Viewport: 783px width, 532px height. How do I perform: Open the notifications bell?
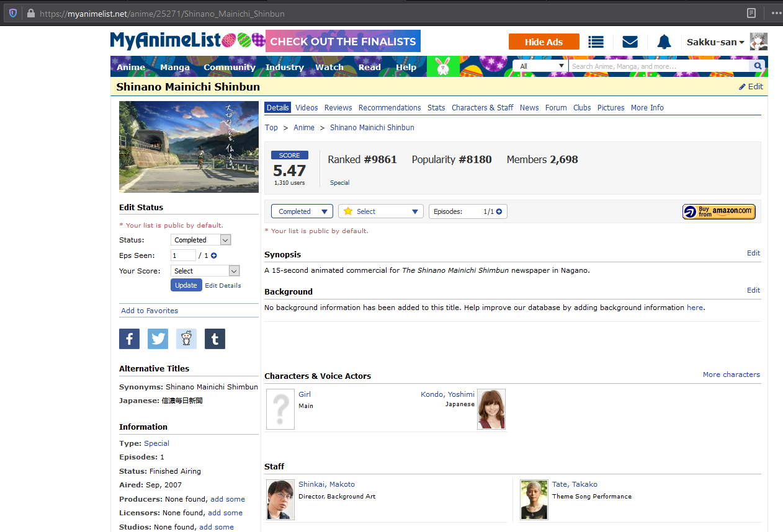pyautogui.click(x=664, y=42)
